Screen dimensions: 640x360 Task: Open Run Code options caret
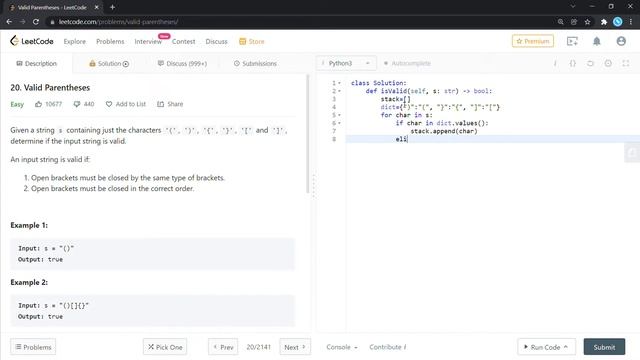(x=566, y=347)
